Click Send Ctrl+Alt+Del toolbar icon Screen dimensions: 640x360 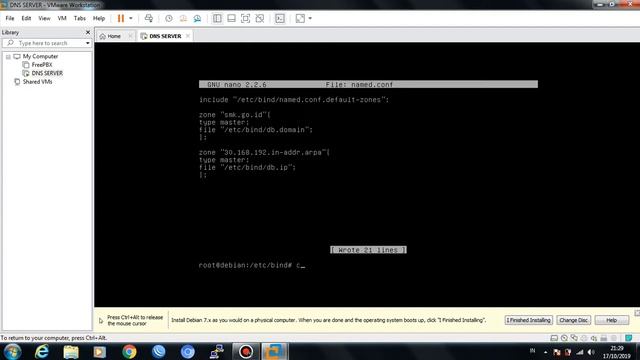pyautogui.click(x=149, y=18)
